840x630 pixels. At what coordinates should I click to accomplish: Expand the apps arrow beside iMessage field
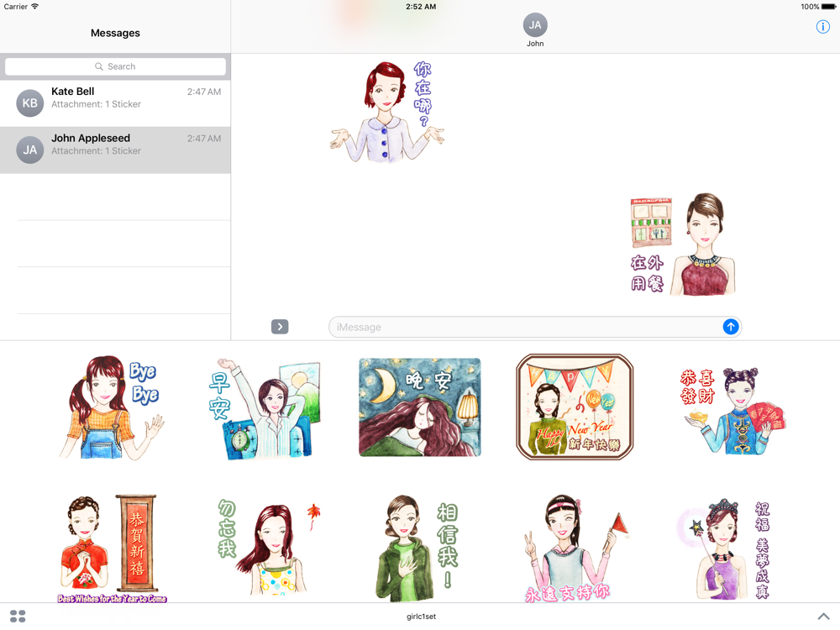[x=280, y=327]
